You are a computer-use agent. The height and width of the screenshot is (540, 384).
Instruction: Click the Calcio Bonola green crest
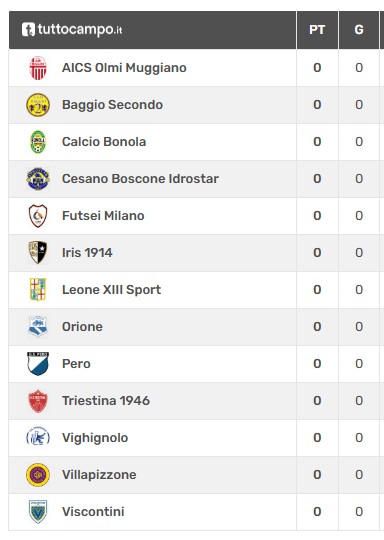(x=38, y=142)
